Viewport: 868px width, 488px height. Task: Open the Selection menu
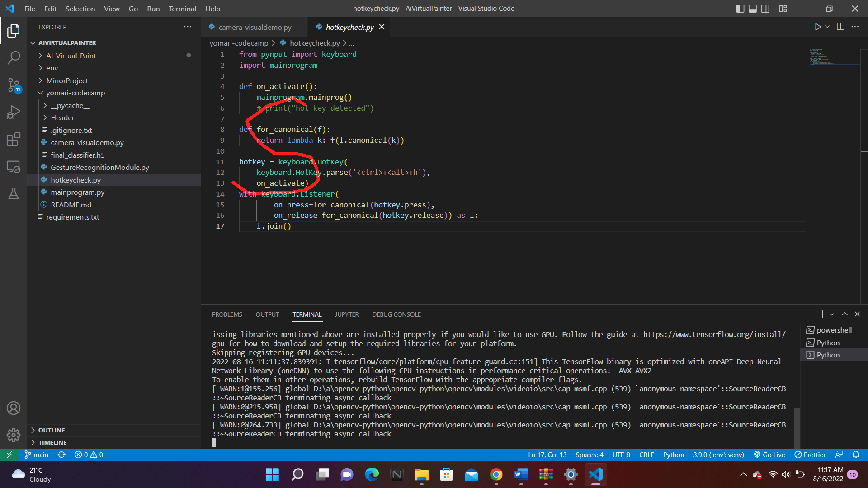click(80, 9)
